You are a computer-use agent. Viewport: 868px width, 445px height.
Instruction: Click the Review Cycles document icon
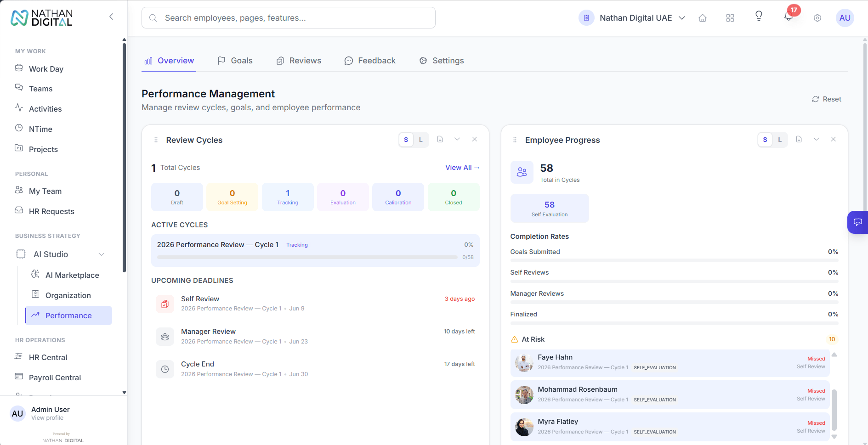440,139
